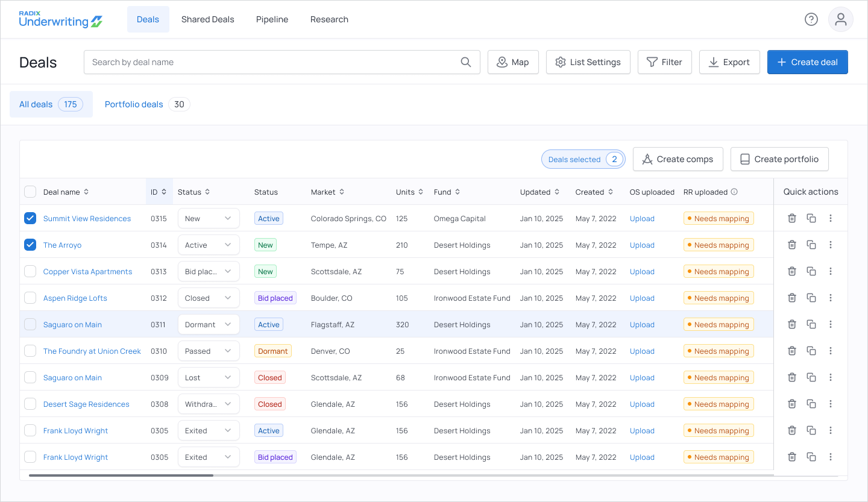The width and height of the screenshot is (868, 502).
Task: Switch to the Pipeline nav tab
Action: pyautogui.click(x=272, y=19)
